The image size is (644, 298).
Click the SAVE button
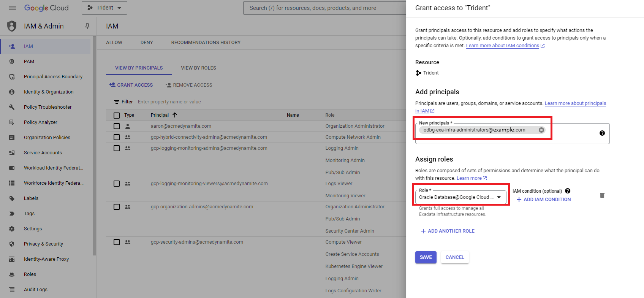click(x=426, y=257)
